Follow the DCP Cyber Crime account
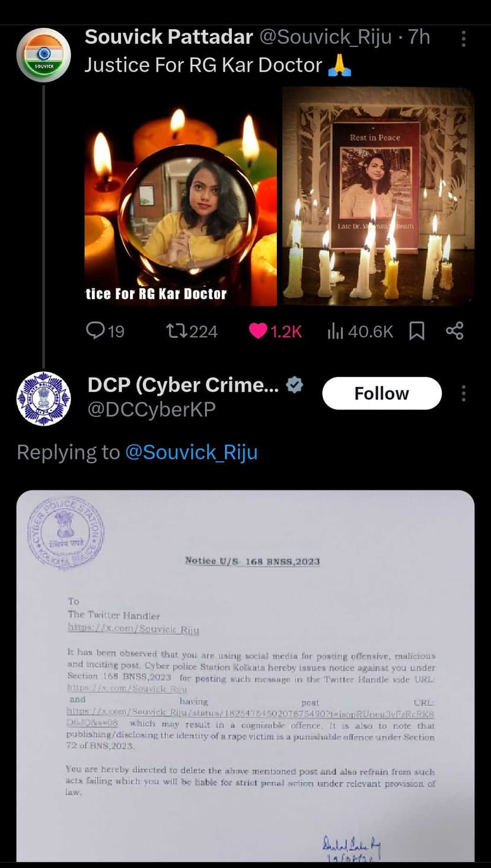491x868 pixels. 382,393
